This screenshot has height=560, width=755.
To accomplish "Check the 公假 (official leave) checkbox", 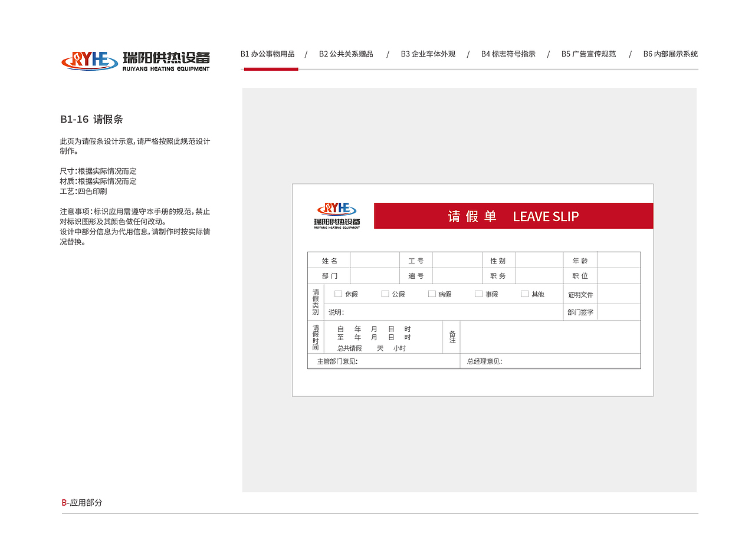I will point(385,294).
